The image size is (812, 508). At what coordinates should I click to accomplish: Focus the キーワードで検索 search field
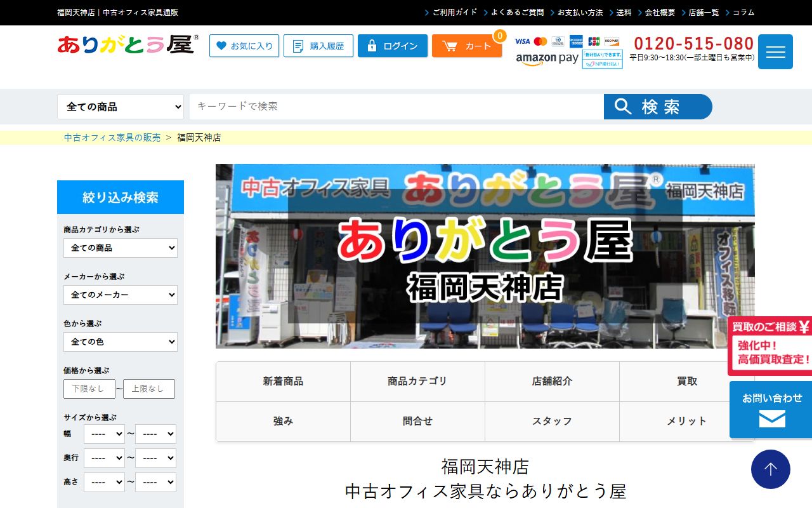tap(396, 107)
